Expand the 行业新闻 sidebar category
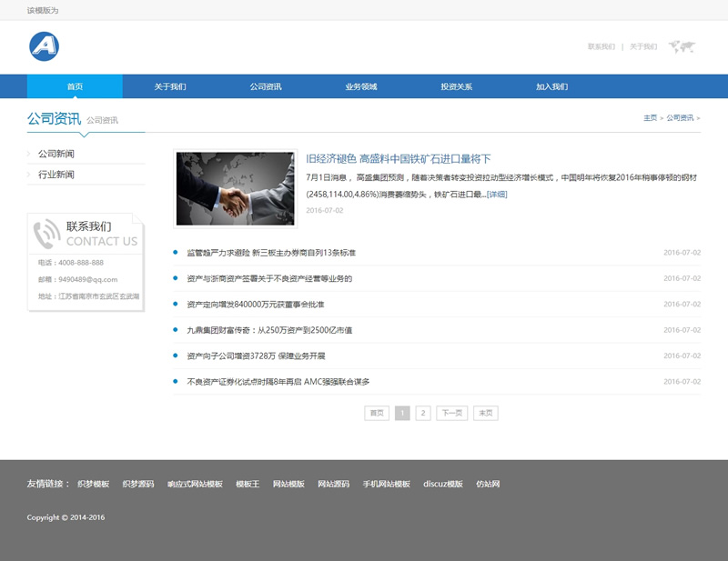This screenshot has height=561, width=728. [56, 175]
